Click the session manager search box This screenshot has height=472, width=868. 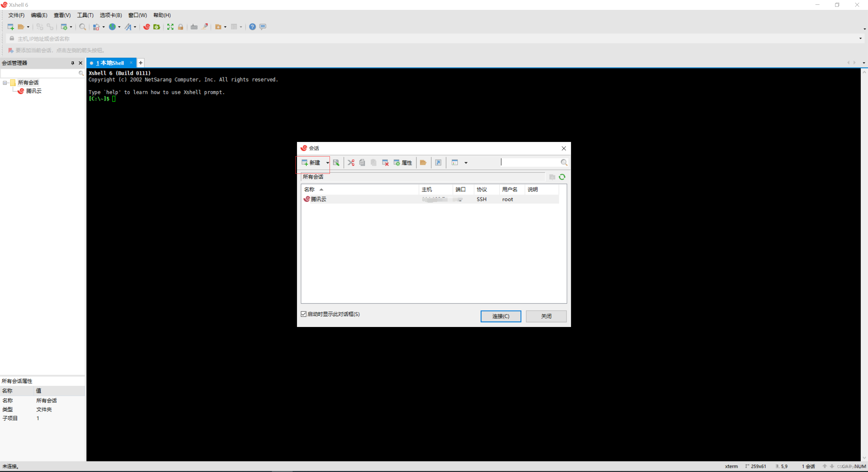[40, 73]
